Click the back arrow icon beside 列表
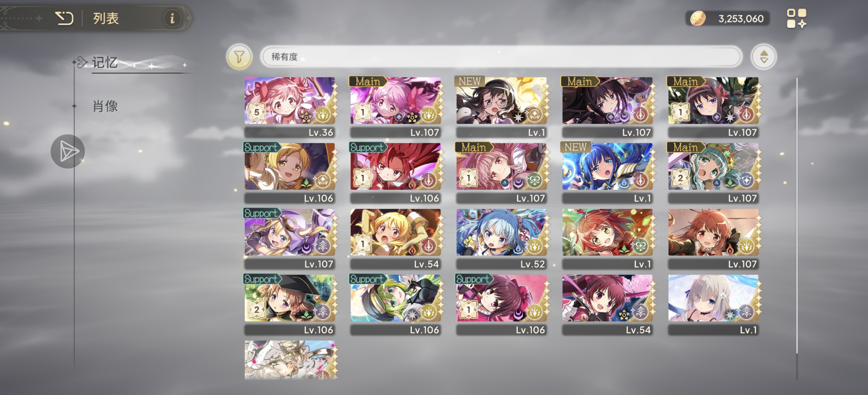The image size is (868, 395). 64,18
